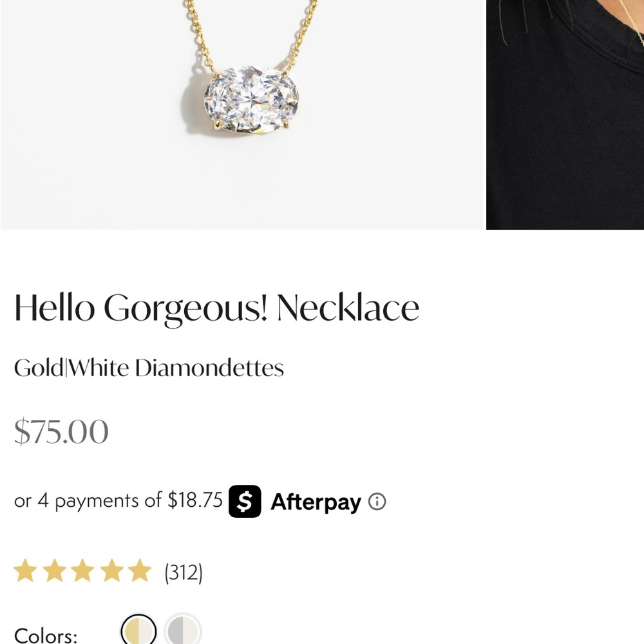This screenshot has width=644, height=644.
Task: Click the middle rating star
Action: coord(82,571)
